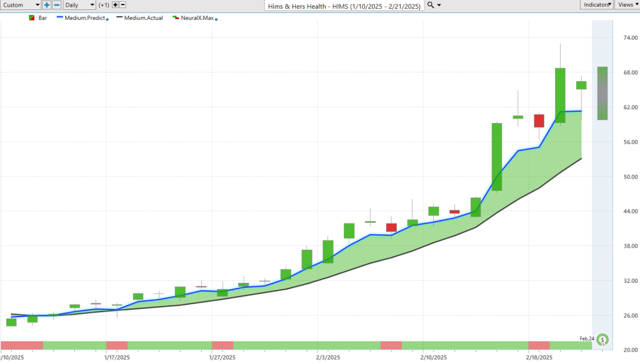Click the Bar legend label
640x364 pixels.
click(42, 18)
